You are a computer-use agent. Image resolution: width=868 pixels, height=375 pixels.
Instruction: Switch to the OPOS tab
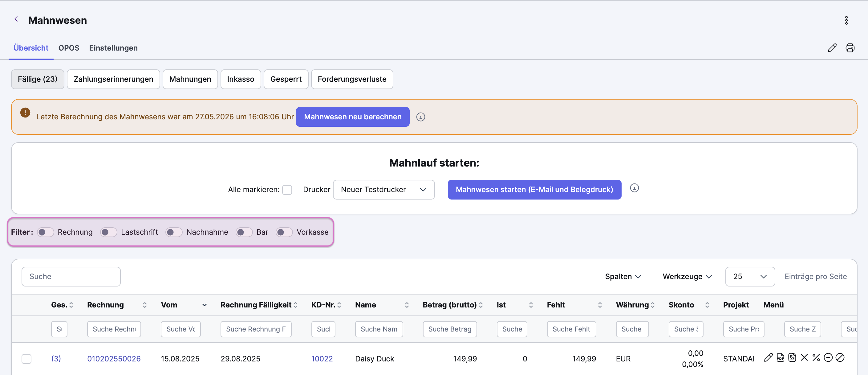69,48
